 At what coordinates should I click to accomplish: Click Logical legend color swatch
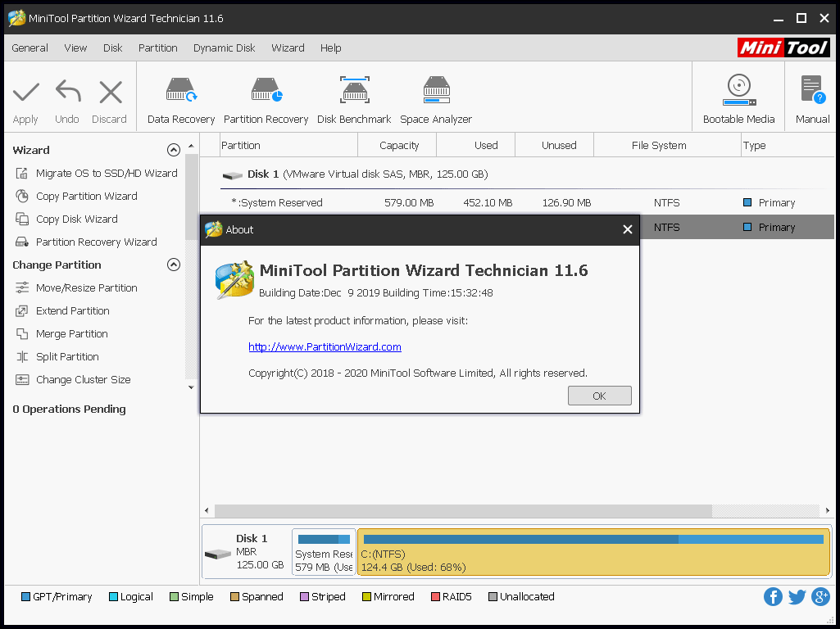click(x=113, y=597)
